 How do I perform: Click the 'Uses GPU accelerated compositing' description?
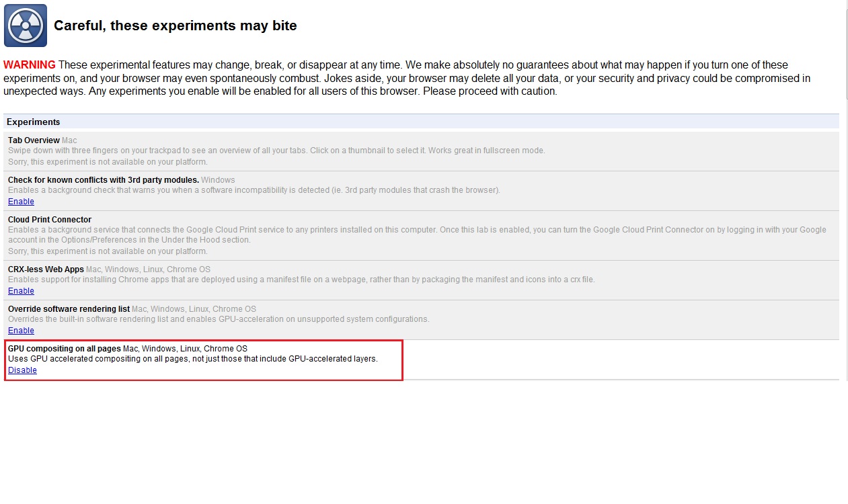click(193, 359)
